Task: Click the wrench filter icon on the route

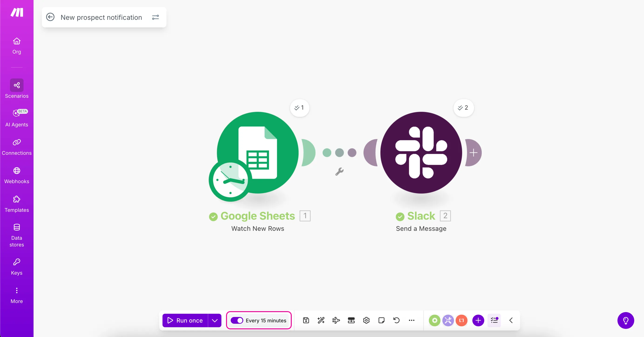Action: [339, 172]
